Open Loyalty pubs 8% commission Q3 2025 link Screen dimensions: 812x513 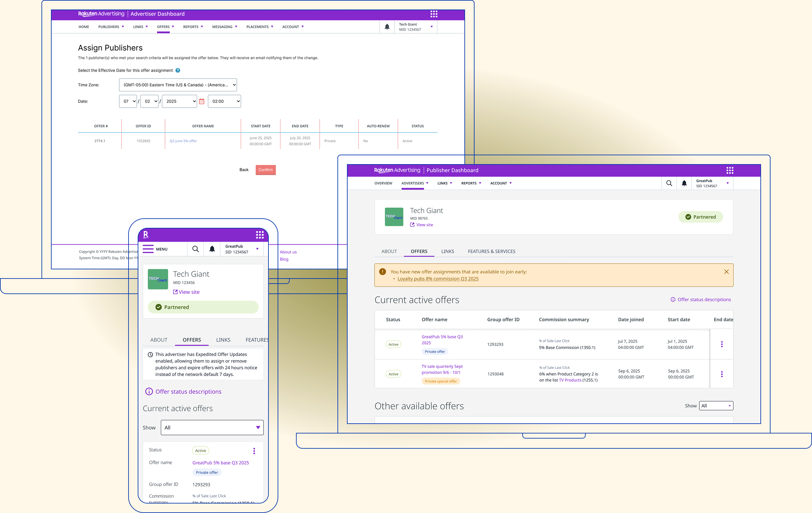[438, 279]
